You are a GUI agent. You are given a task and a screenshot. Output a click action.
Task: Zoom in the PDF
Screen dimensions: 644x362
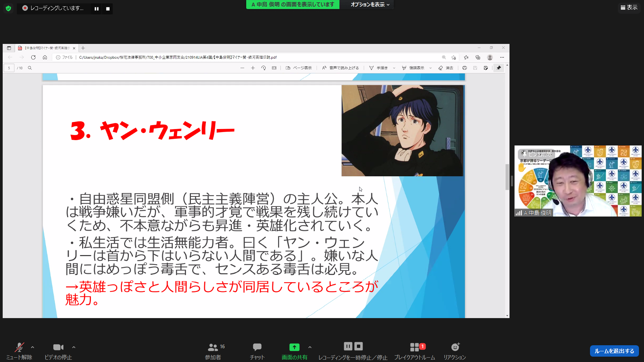pyautogui.click(x=253, y=68)
